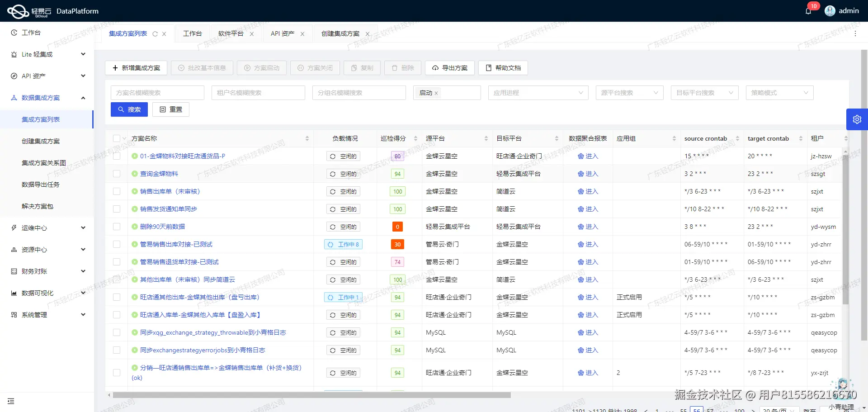Open the 帮助文档 help document
The width and height of the screenshot is (868, 412).
point(502,68)
